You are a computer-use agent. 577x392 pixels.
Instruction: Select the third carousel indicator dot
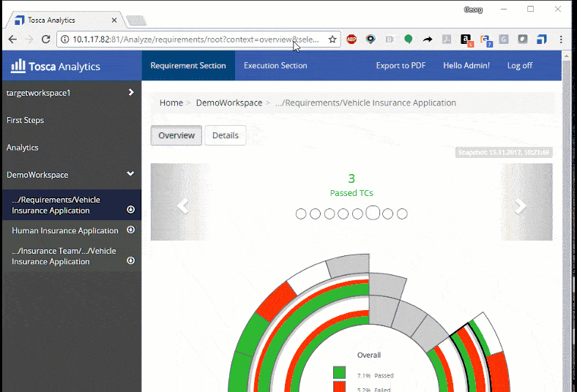pyautogui.click(x=330, y=214)
